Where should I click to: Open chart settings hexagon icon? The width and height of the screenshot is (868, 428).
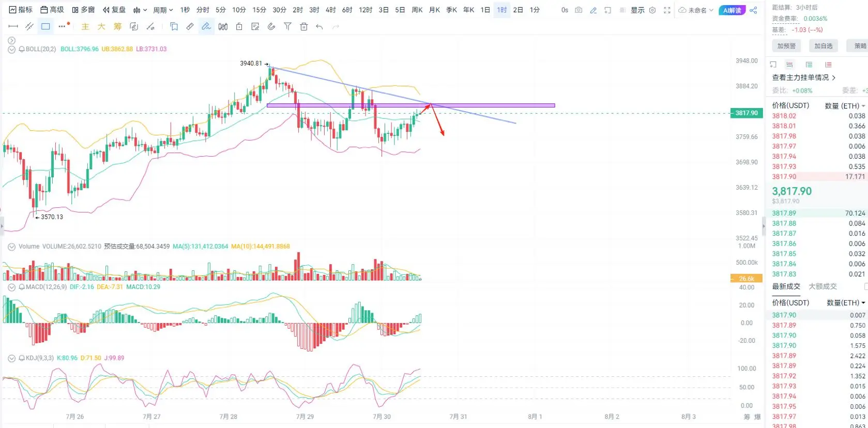(x=652, y=10)
